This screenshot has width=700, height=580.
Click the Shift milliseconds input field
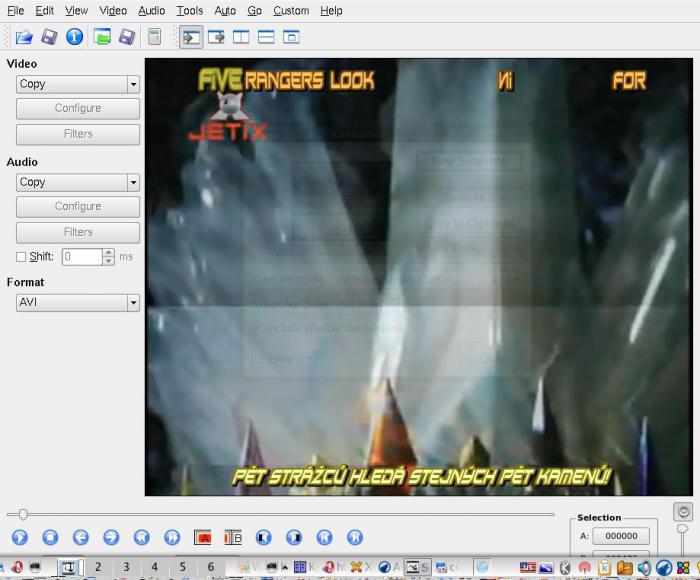(83, 257)
